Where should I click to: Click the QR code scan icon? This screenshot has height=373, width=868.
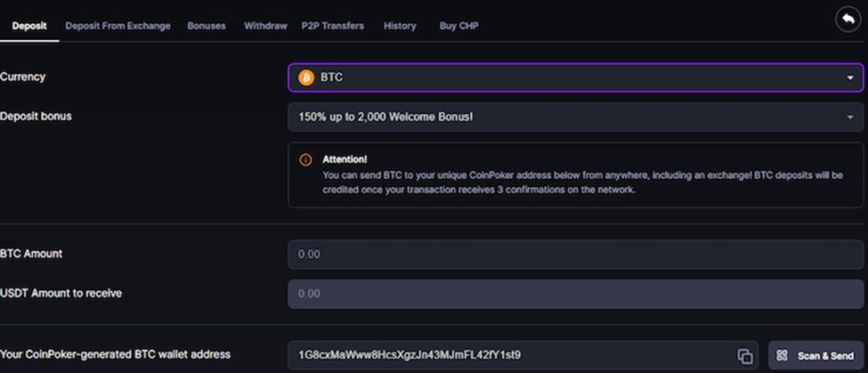coord(782,356)
